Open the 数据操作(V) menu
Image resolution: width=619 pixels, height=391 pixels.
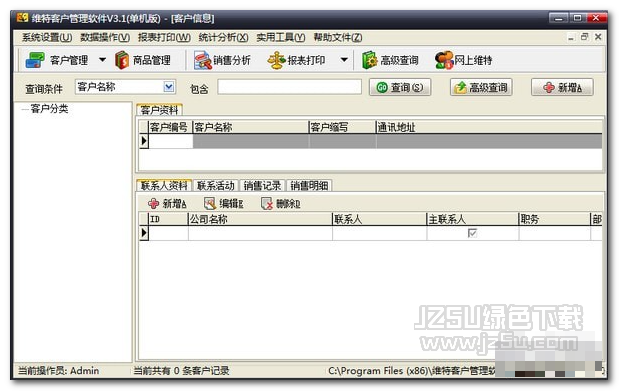click(x=105, y=38)
